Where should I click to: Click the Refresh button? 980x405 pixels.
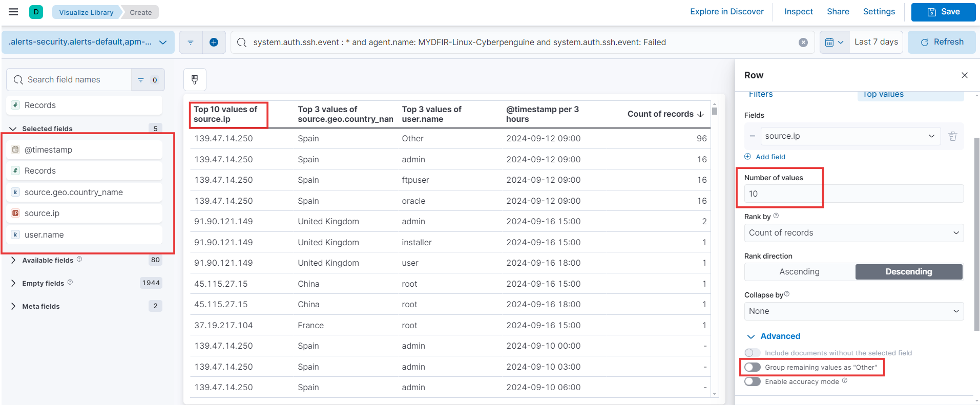click(x=942, y=42)
